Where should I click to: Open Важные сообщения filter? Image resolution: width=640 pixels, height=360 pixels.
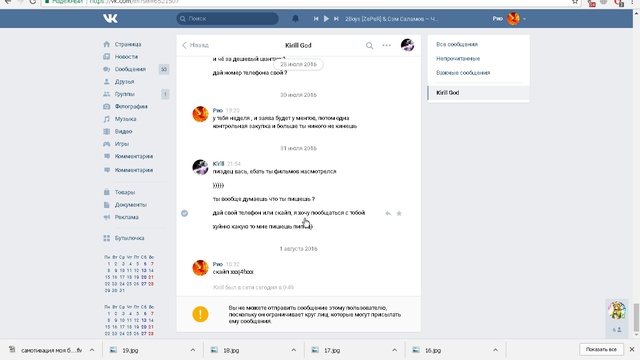(463, 73)
